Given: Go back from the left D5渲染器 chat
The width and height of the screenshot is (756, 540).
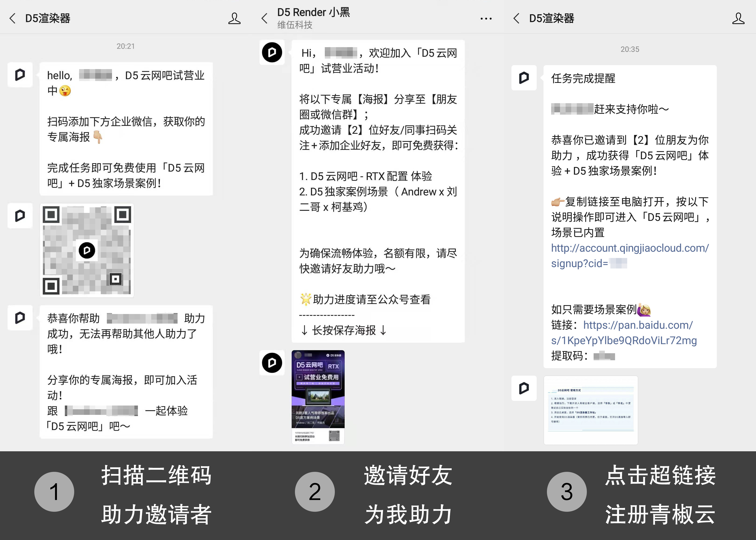Looking at the screenshot, I should tap(13, 18).
